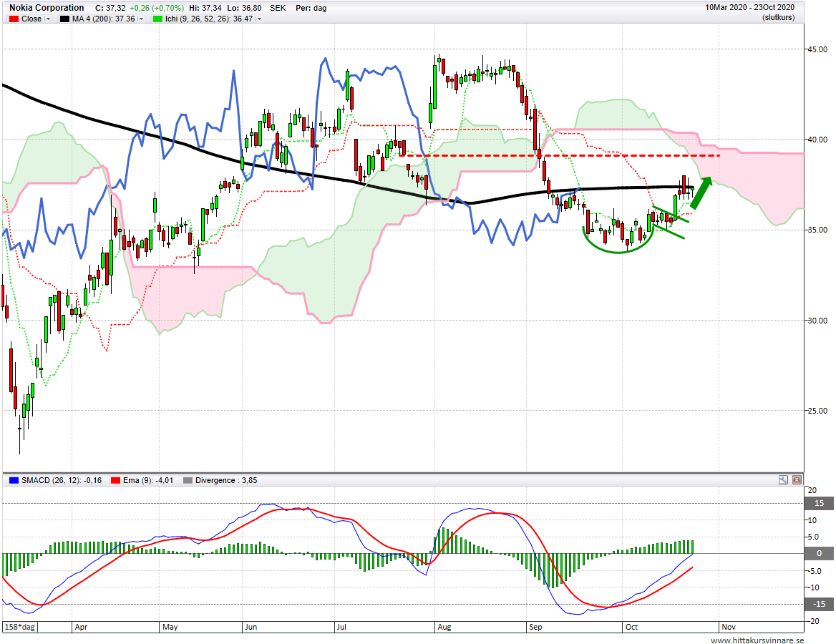Click the 0 level marker on SMACD axis
Viewport: 836px width, 644px height.
pos(820,553)
